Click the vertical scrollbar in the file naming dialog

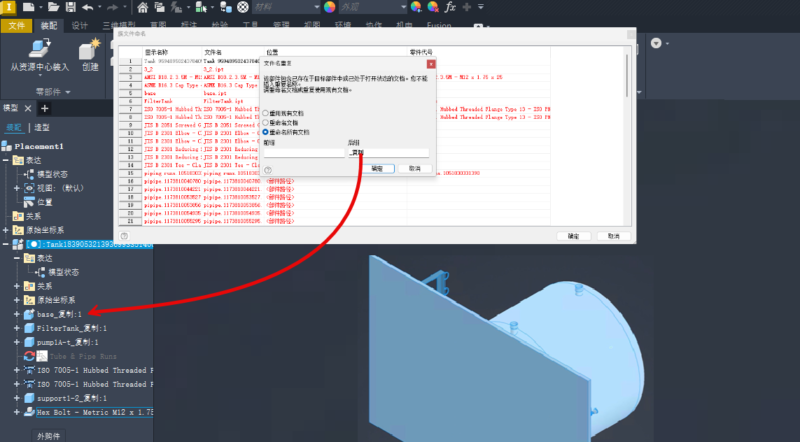pos(627,75)
